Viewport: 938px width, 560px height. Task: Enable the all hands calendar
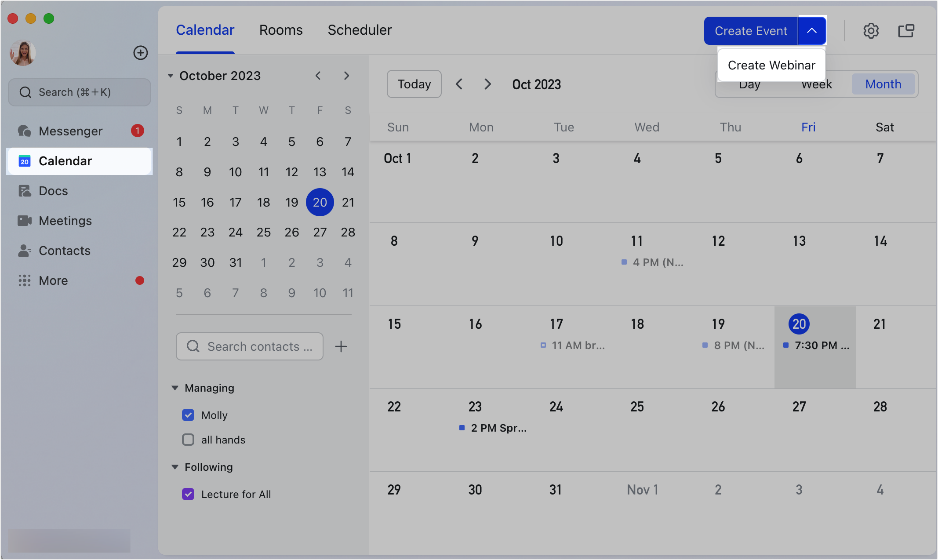tap(188, 440)
